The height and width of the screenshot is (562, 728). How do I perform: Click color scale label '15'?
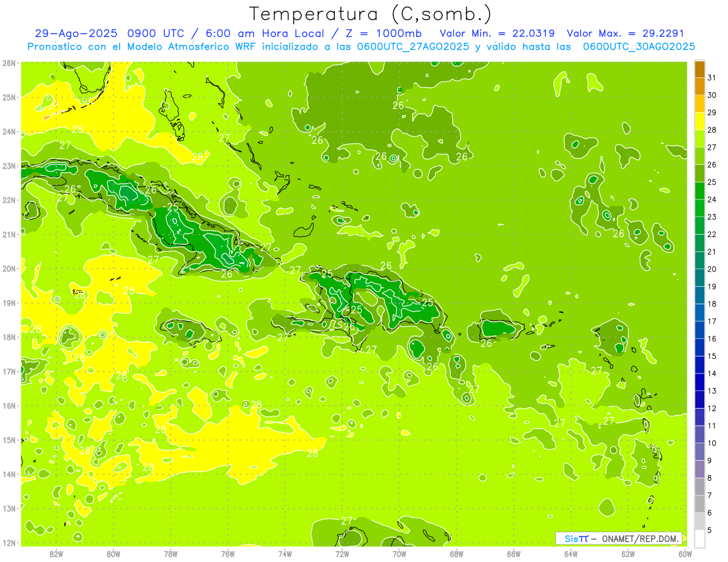(x=712, y=356)
